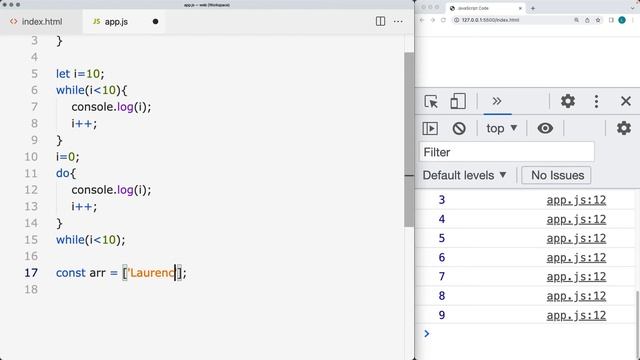Screen dimensions: 640x360
Task: Click the unsaved dot on app.js tab
Action: [x=155, y=22]
